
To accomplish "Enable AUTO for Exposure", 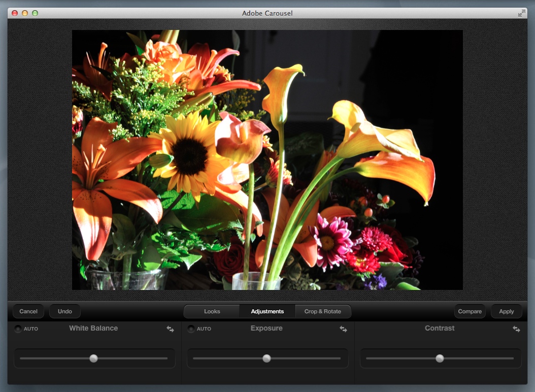I will click(x=191, y=329).
